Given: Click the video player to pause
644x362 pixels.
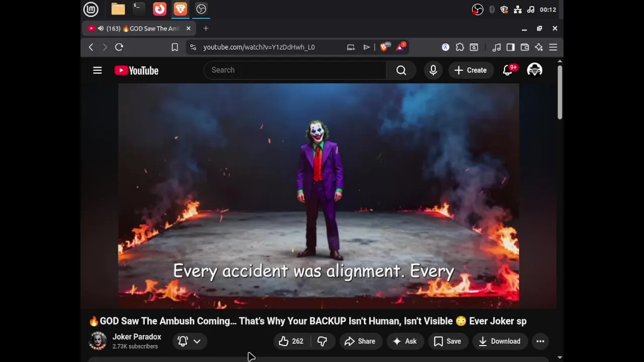Looking at the screenshot, I should (x=318, y=196).
